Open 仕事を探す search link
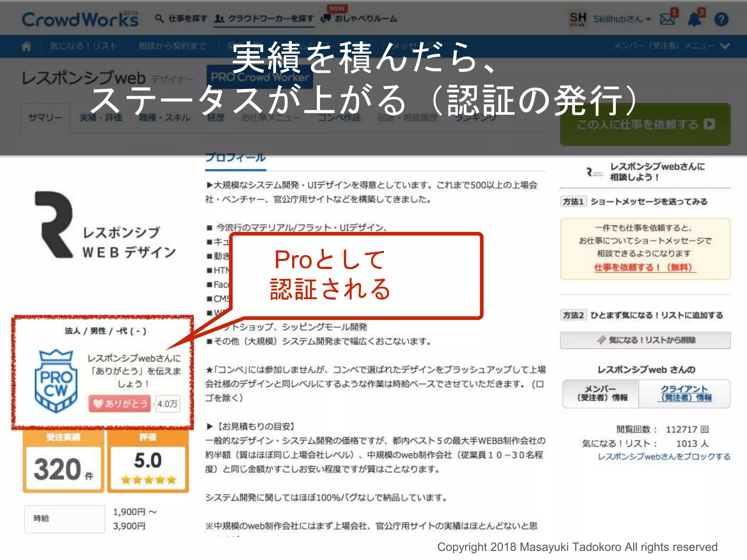This screenshot has width=747, height=560. pyautogui.click(x=181, y=18)
